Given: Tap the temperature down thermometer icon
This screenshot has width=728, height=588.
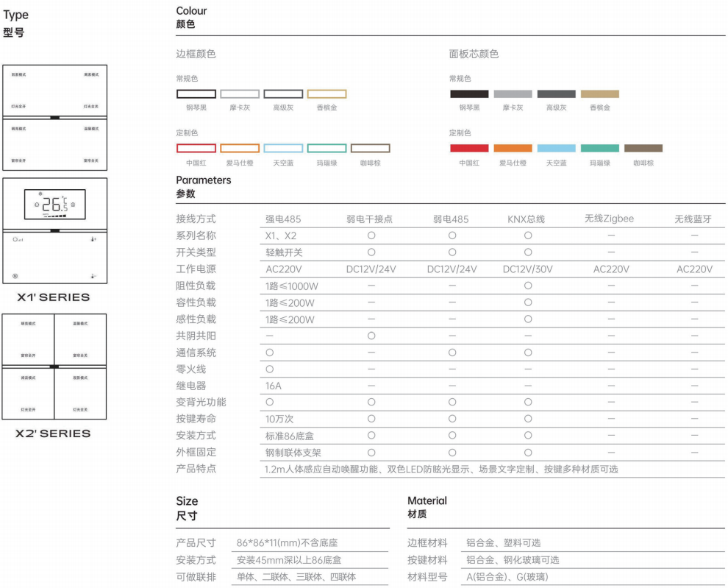Looking at the screenshot, I should click(93, 276).
